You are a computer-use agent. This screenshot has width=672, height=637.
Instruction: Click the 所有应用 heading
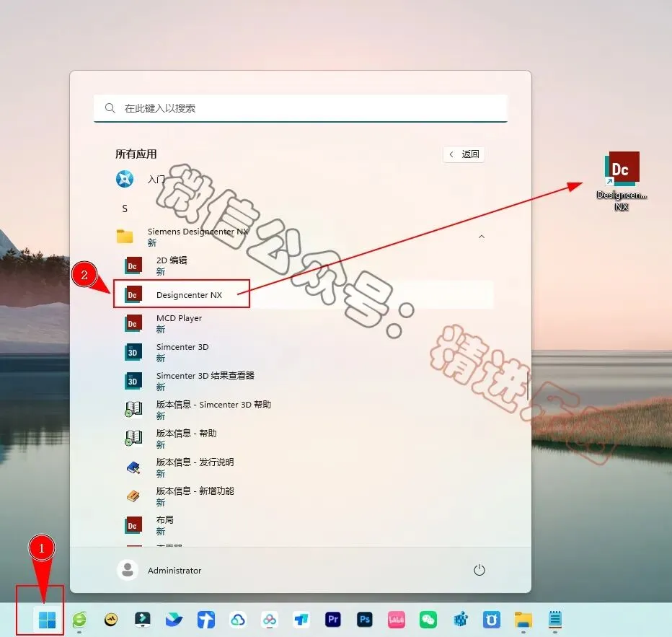coord(136,154)
